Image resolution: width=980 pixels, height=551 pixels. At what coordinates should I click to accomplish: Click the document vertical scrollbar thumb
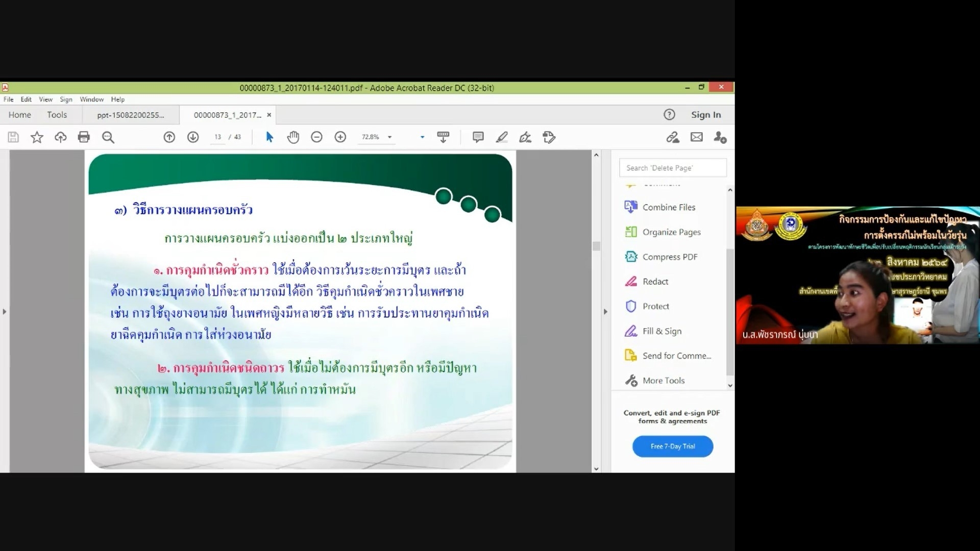[596, 246]
